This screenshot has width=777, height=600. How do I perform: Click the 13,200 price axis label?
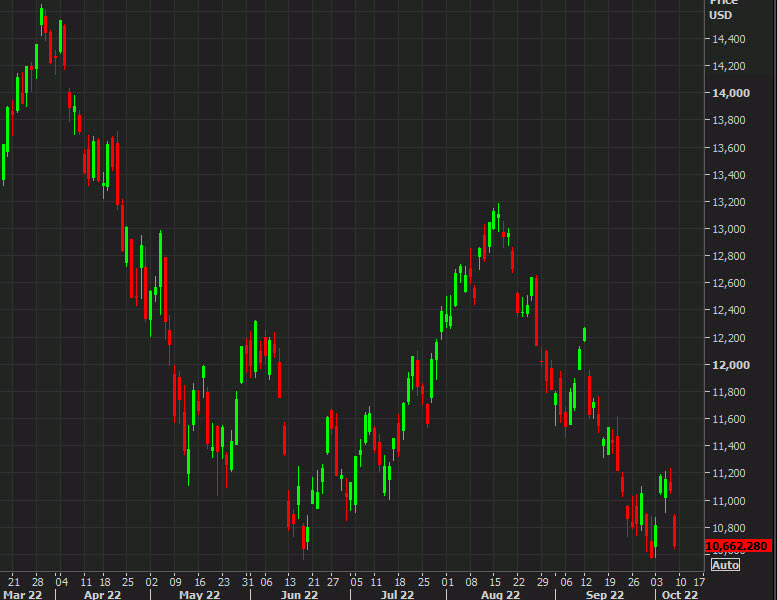coord(728,202)
